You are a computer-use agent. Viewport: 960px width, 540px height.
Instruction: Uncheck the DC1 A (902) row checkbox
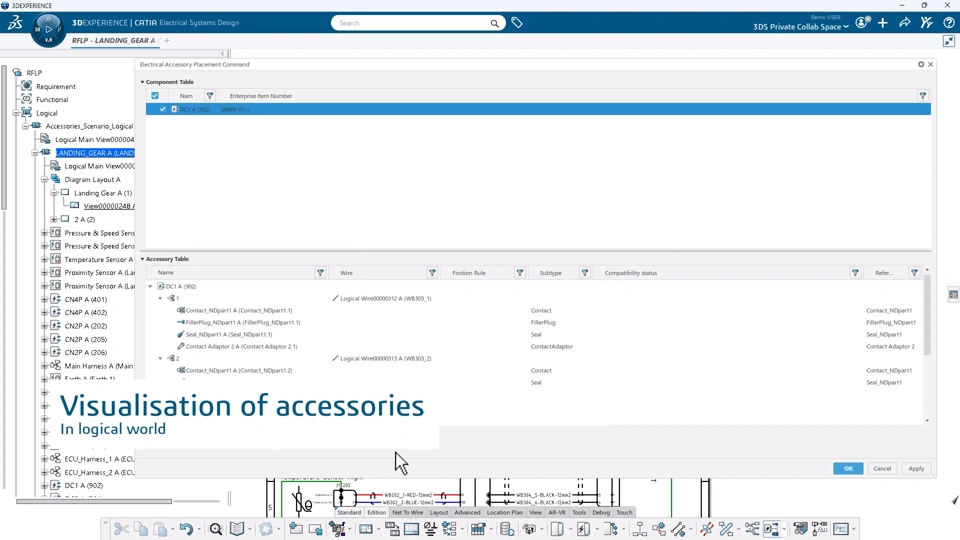click(163, 109)
